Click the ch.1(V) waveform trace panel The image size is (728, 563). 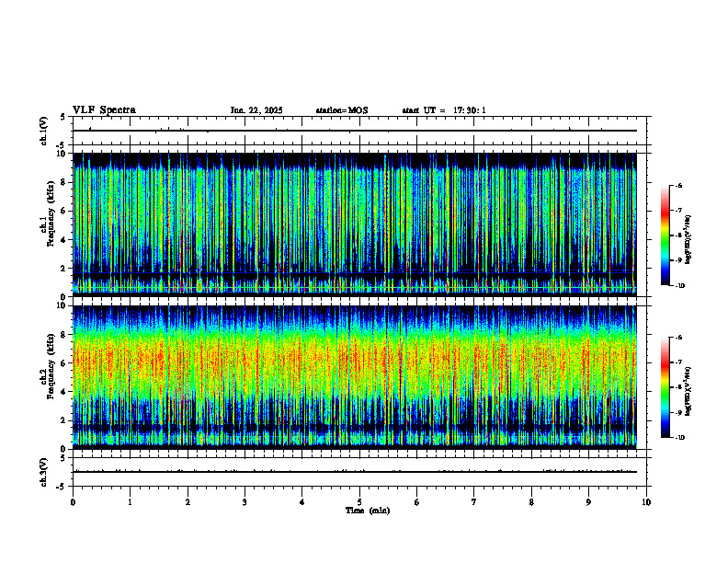pos(359,131)
